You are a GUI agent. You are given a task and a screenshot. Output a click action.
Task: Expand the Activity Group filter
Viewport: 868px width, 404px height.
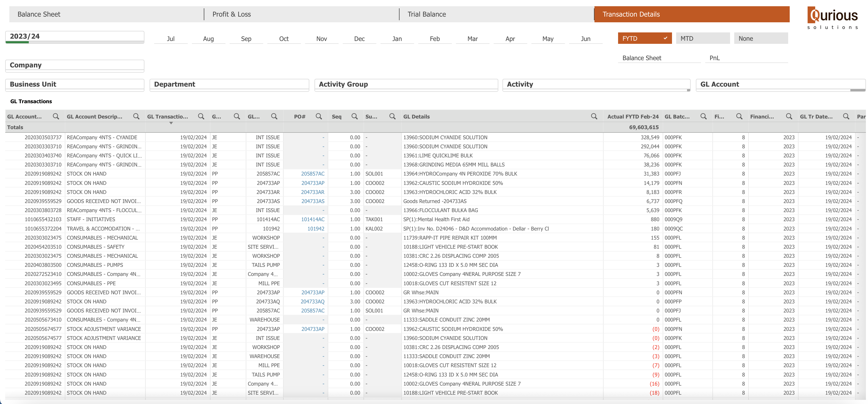click(x=406, y=85)
